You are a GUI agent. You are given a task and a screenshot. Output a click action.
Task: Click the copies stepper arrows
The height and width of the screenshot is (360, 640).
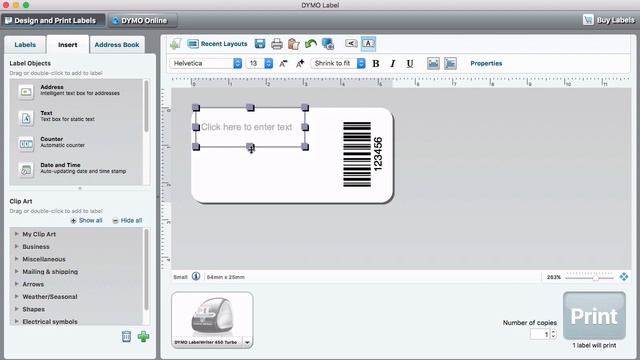(x=553, y=334)
